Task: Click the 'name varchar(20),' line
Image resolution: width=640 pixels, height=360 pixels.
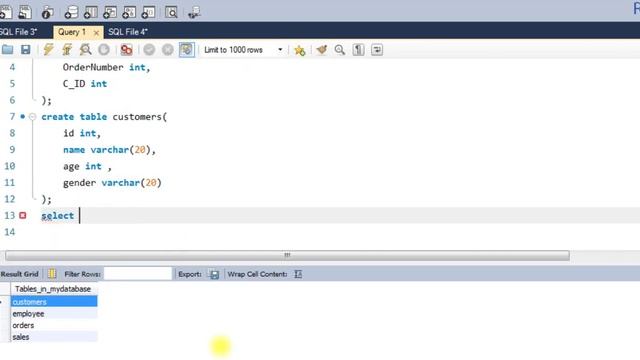Action: tap(109, 150)
